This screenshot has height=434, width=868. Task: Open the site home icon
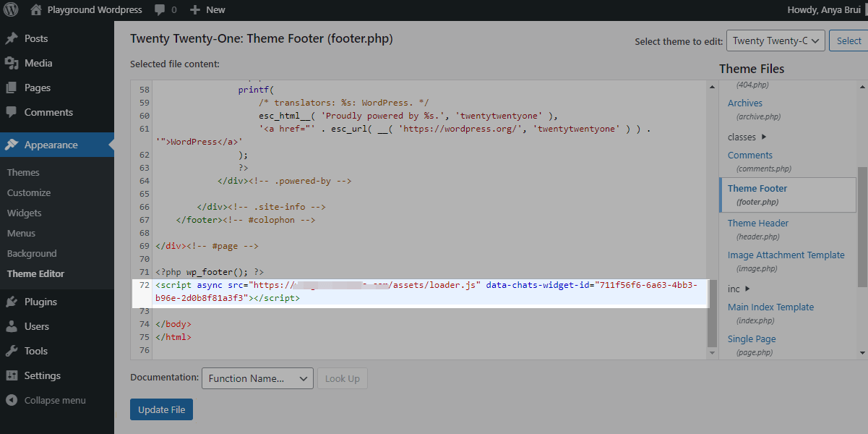pyautogui.click(x=36, y=10)
